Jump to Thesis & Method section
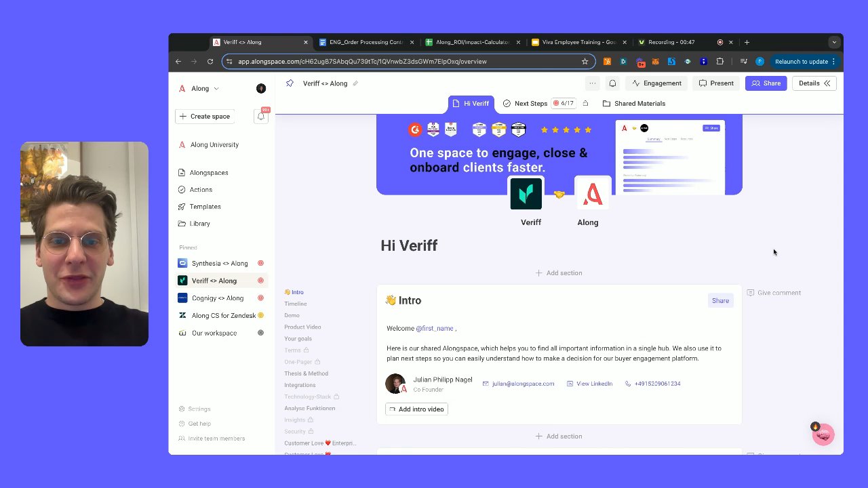The width and height of the screenshot is (868, 488). [x=306, y=373]
